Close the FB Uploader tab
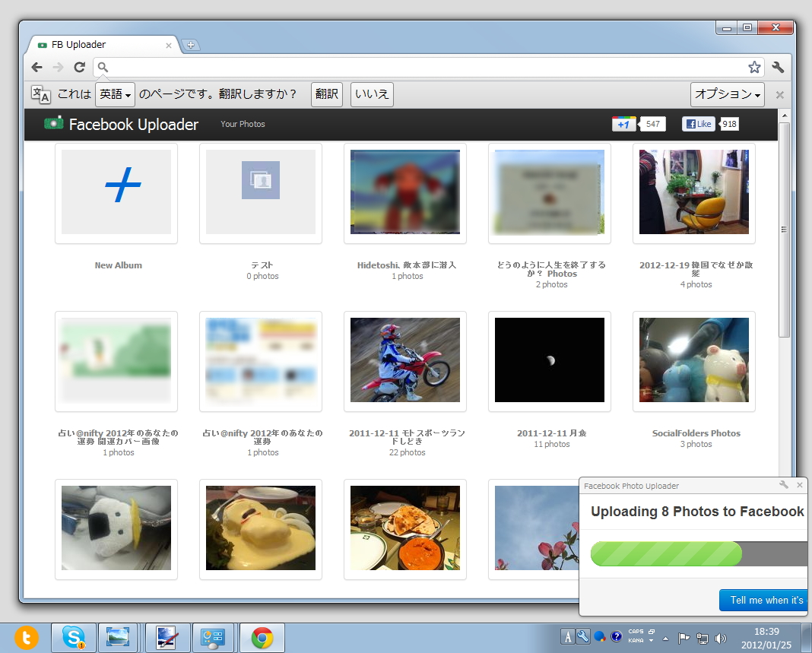Viewport: 812px width, 653px height. [x=168, y=46]
